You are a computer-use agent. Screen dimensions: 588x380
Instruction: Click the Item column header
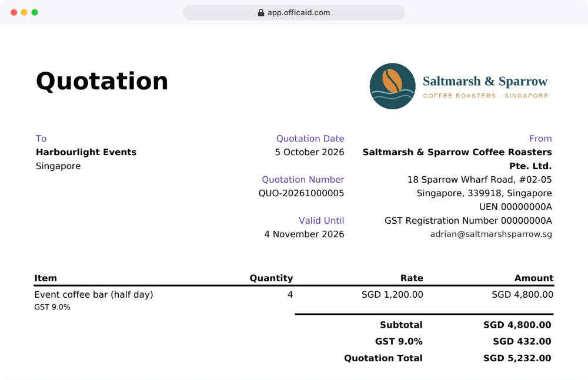pyautogui.click(x=46, y=278)
